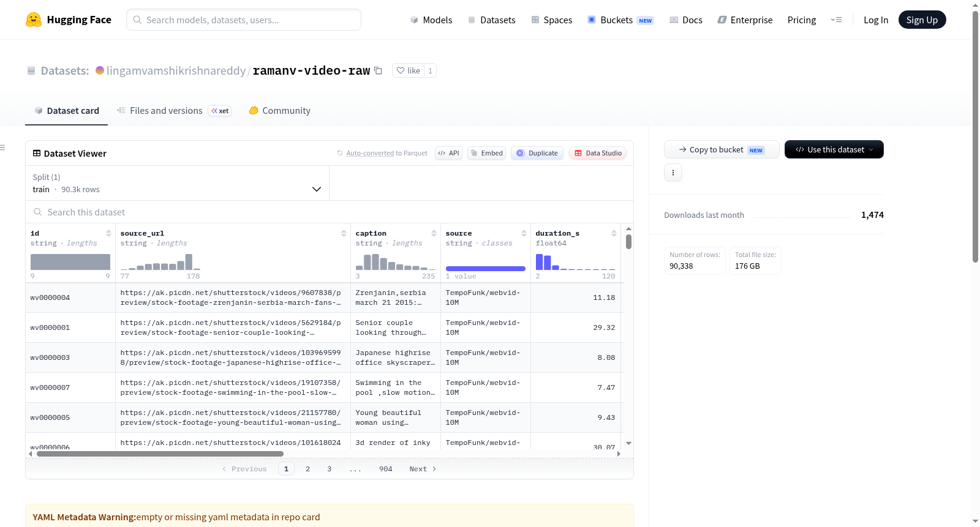980x527 pixels.
Task: Click the duration value 11.18
Action: 604,297
